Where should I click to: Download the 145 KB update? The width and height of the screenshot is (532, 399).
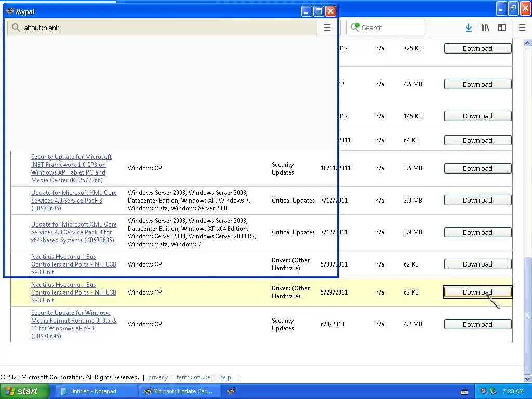click(478, 116)
